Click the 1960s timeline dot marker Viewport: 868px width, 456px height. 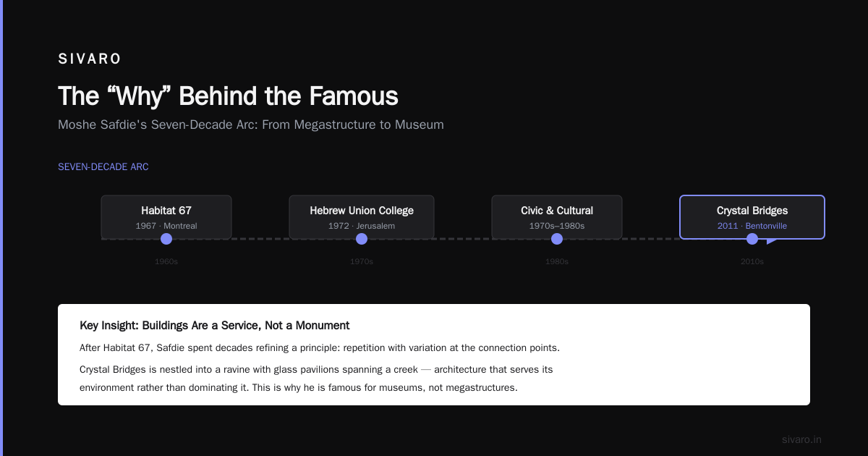tap(166, 239)
